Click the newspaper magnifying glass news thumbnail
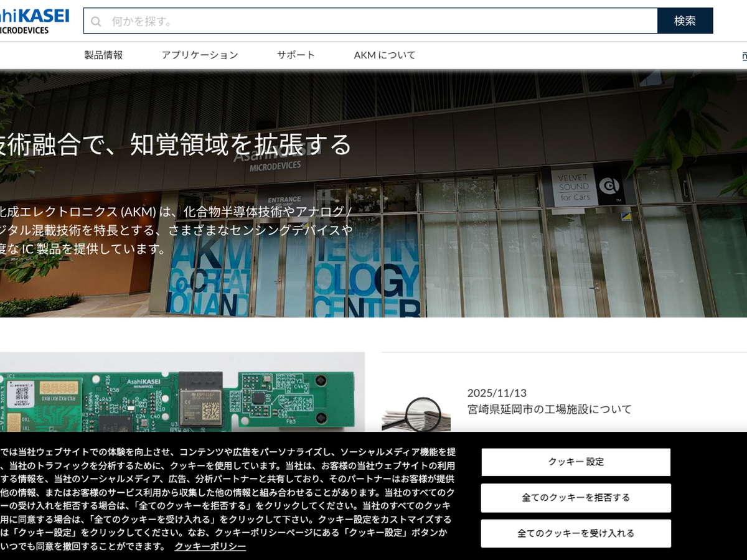747x560 pixels. pyautogui.click(x=416, y=414)
